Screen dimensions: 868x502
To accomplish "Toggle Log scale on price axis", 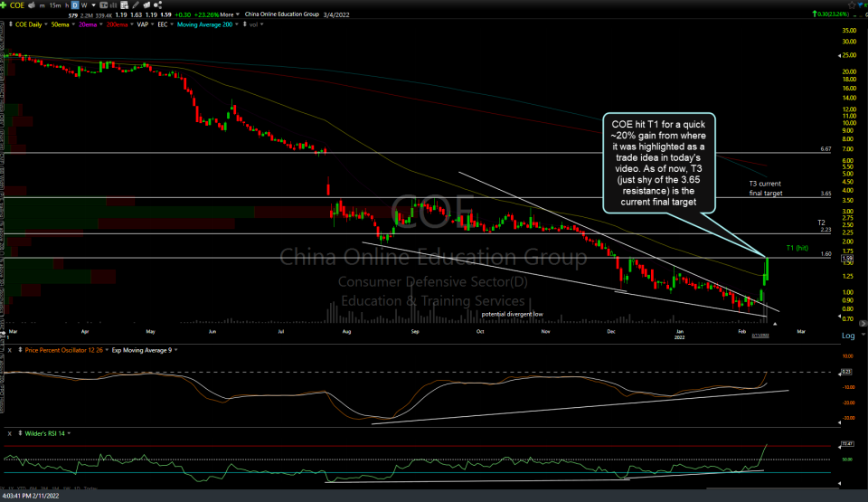I will click(x=847, y=336).
